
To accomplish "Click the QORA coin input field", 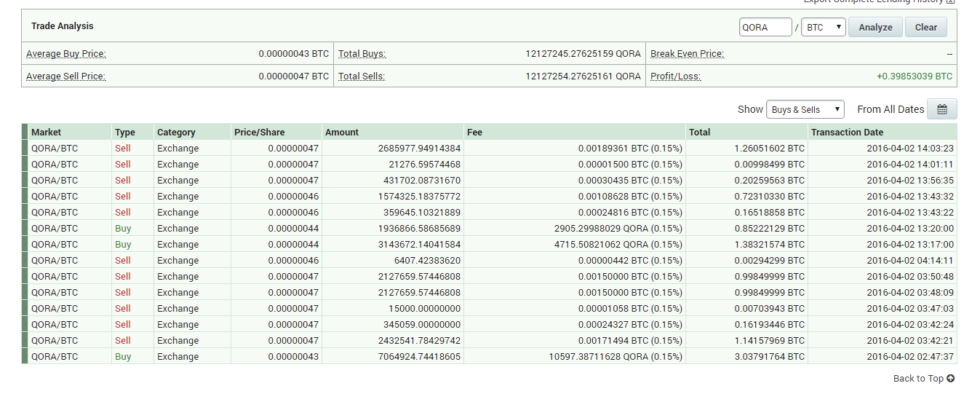I will [765, 28].
